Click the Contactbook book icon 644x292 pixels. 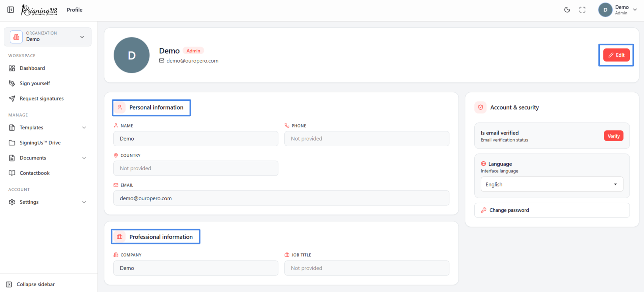(12, 173)
